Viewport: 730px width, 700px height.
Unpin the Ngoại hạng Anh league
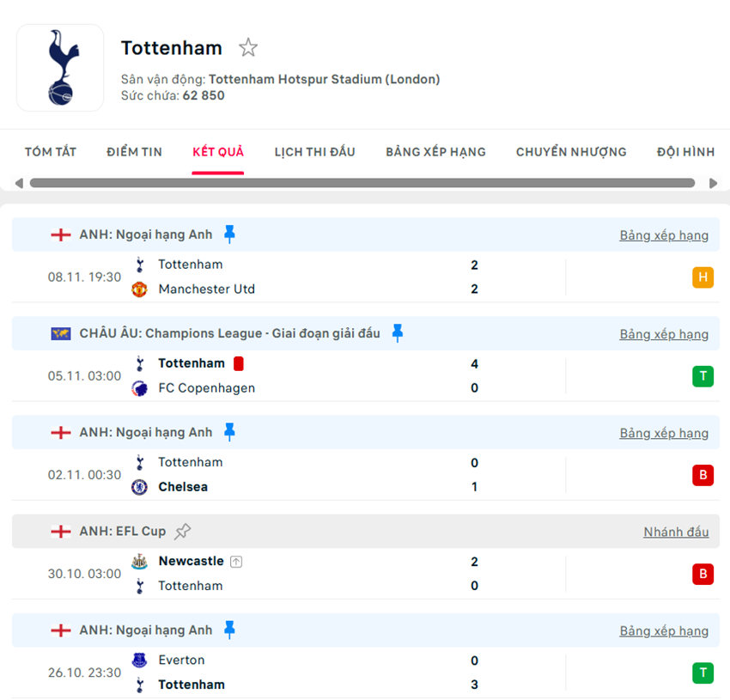(x=229, y=234)
